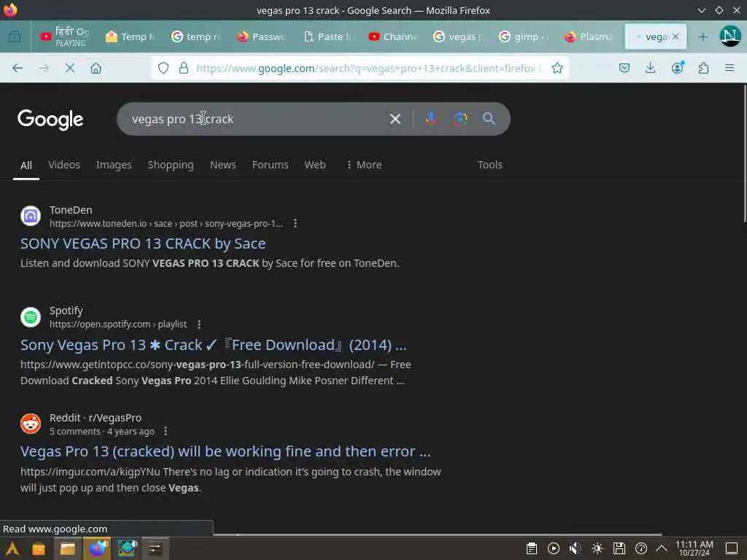
Task: Switch to the Images results tab
Action: click(114, 165)
